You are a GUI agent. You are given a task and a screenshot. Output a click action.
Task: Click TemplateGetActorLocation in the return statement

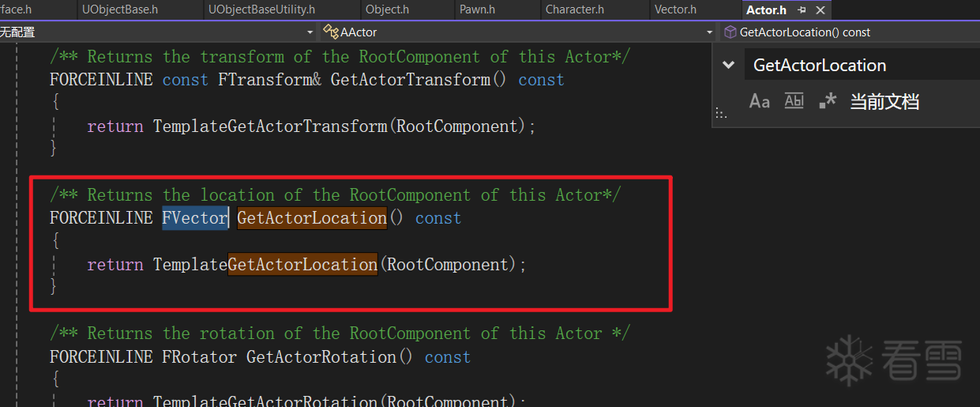click(265, 264)
